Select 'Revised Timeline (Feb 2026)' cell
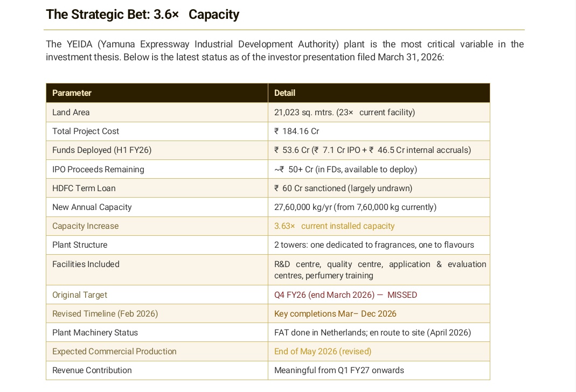576x392 pixels. click(x=157, y=313)
